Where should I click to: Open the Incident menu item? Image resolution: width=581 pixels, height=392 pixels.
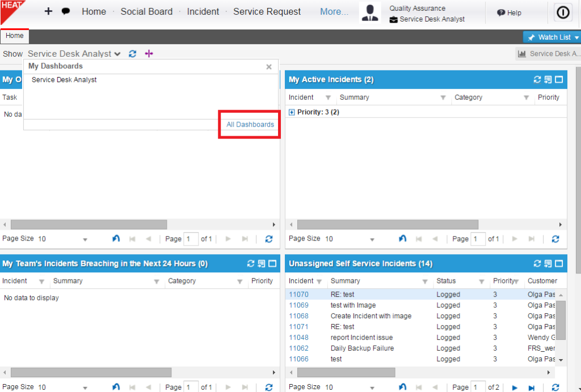203,11
